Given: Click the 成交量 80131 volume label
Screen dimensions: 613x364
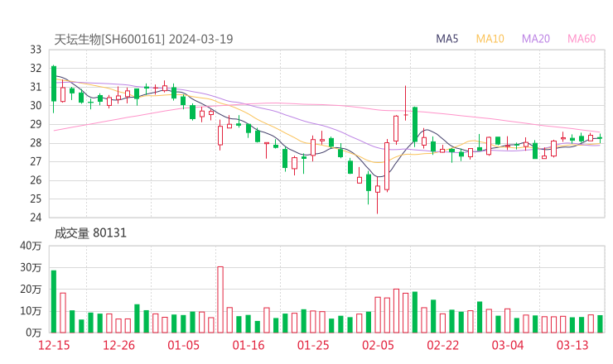Looking at the screenshot, I should click(x=90, y=232).
